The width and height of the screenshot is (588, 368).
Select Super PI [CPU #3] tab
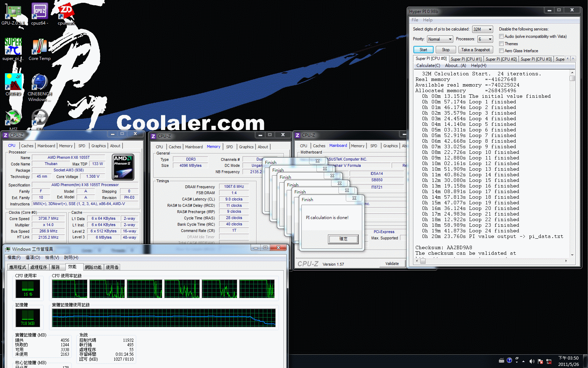(536, 59)
